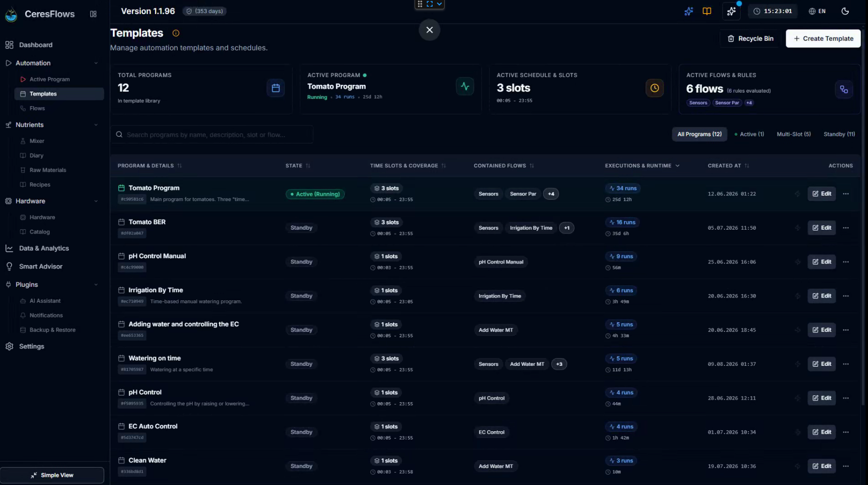The image size is (868, 485).
Task: Sort by Executions & Runtime column
Action: 642,166
